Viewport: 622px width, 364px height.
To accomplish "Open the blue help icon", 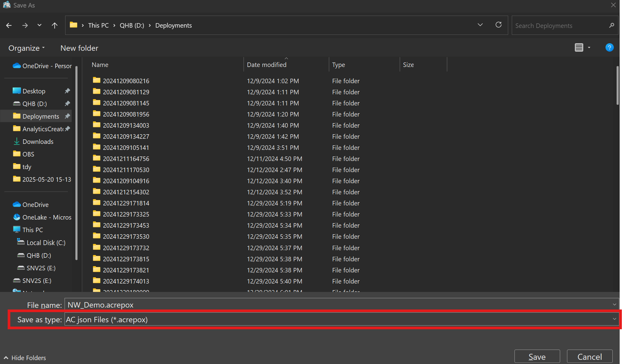I will coord(609,47).
